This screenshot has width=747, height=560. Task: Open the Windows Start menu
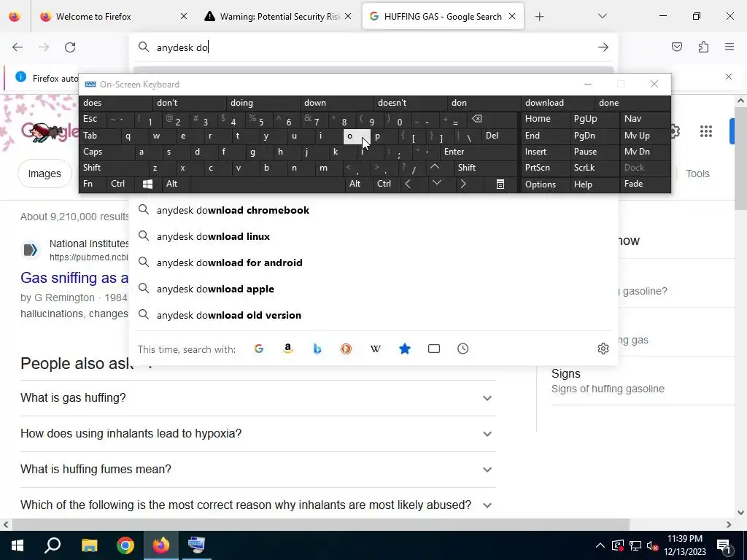pyautogui.click(x=18, y=545)
